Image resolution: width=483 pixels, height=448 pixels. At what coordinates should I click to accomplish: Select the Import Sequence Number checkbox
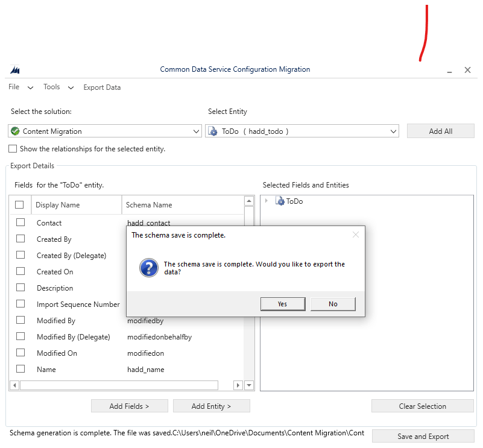[21, 304]
